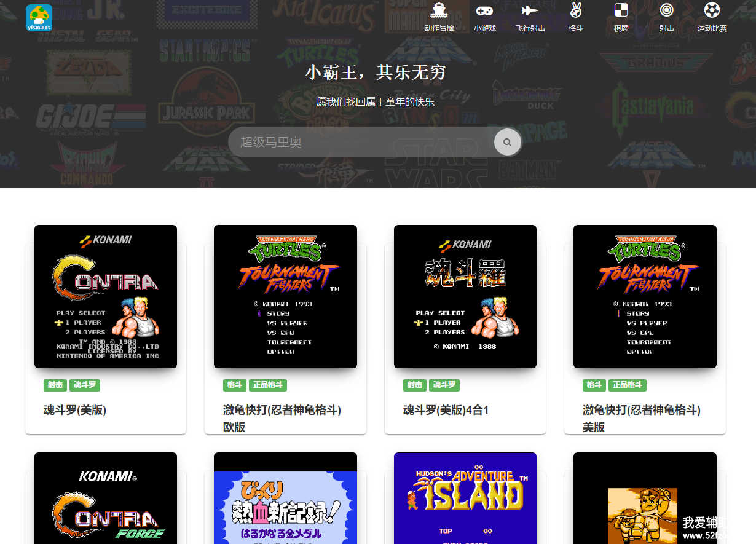Viewport: 756px width, 544px height.
Task: Click the 格斗 tag on 激龟快打 美版 card
Action: click(594, 385)
